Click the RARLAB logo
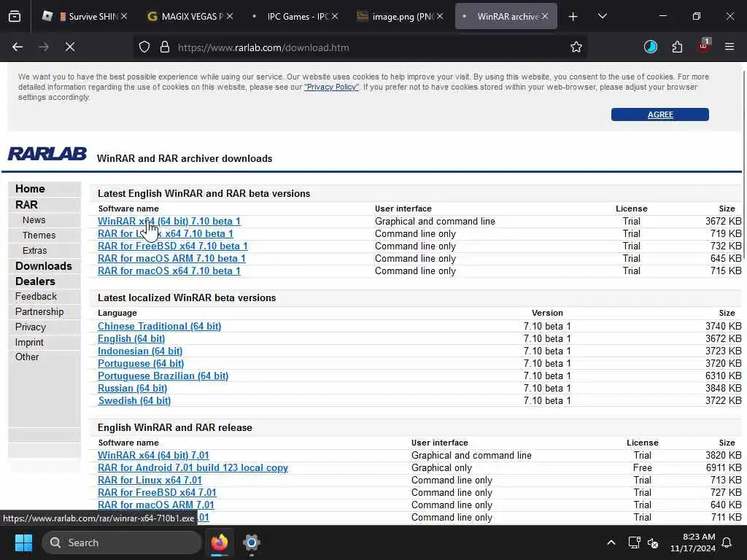The width and height of the screenshot is (747, 560). coord(47,154)
